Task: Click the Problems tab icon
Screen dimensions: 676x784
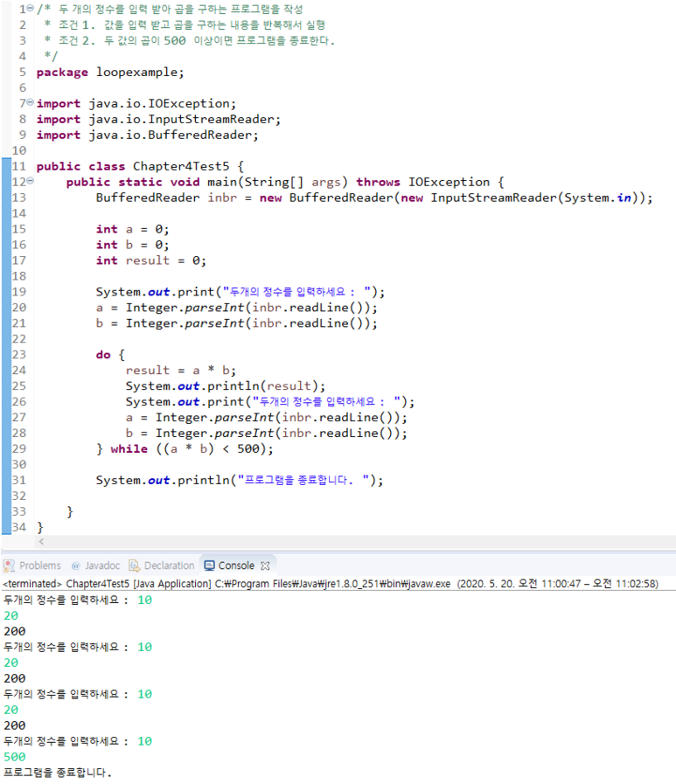Action: [9, 565]
